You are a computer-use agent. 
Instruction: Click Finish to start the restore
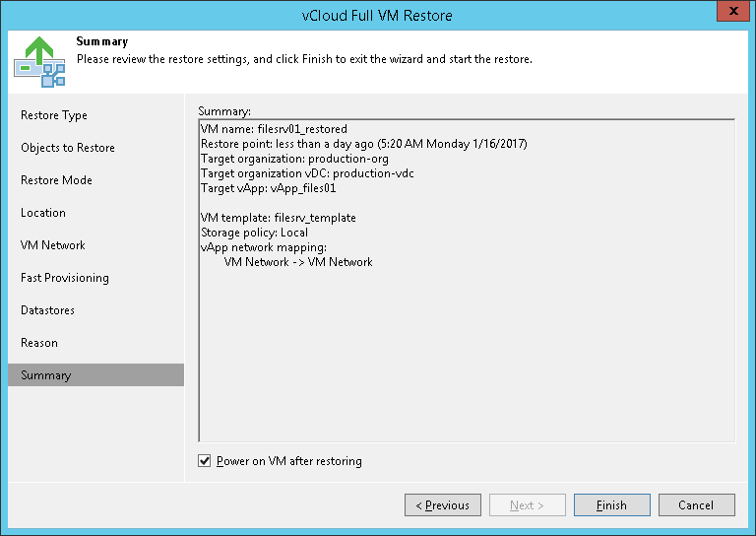[x=611, y=505]
